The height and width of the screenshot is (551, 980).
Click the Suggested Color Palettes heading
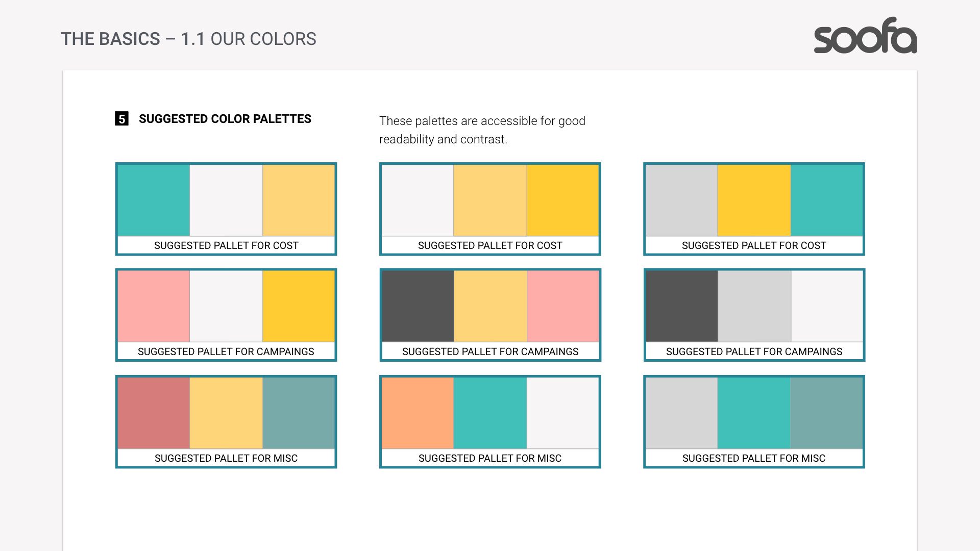coord(225,119)
